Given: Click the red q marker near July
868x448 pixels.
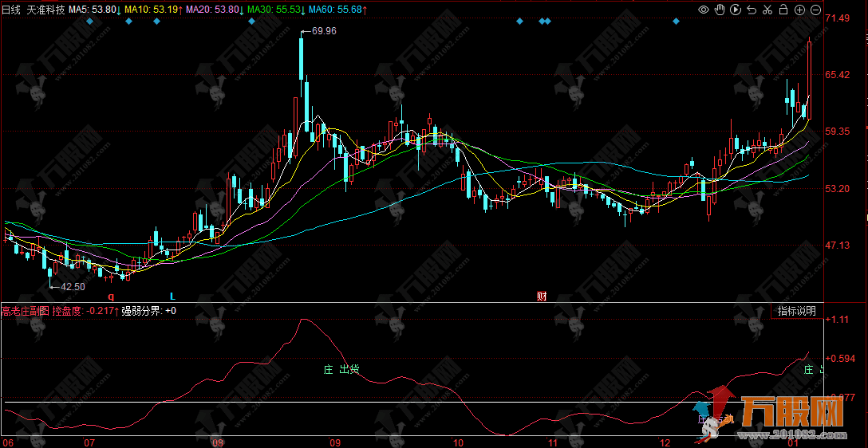Looking at the screenshot, I should (x=111, y=297).
